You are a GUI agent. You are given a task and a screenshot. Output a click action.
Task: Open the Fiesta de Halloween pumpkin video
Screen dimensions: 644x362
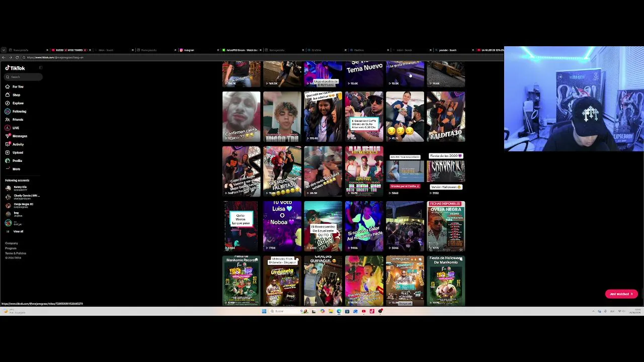click(446, 281)
